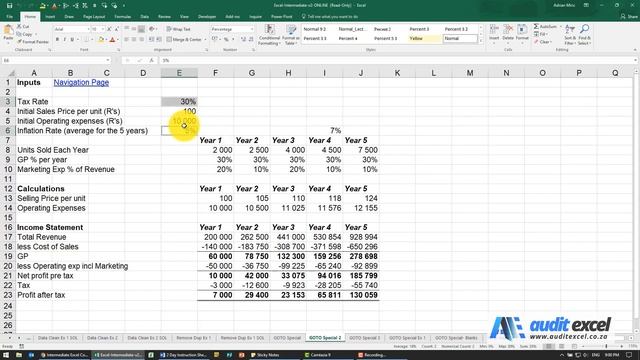This screenshot has height=360, width=640.
Task: Click the Select All corner button
Action: pyautogui.click(x=8, y=73)
